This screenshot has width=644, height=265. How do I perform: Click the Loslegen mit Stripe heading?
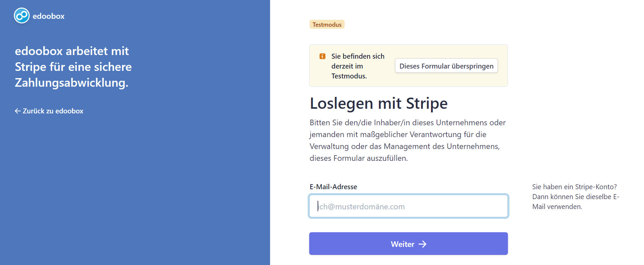[x=379, y=103]
